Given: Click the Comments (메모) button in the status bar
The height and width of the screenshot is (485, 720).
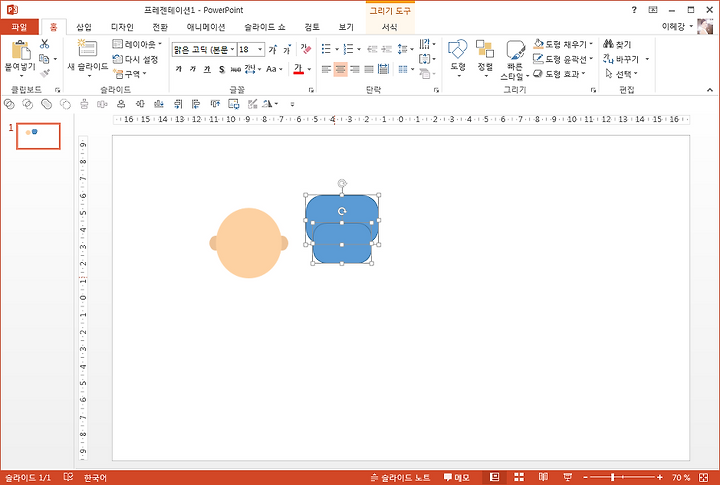Looking at the screenshot, I should click(x=456, y=478).
